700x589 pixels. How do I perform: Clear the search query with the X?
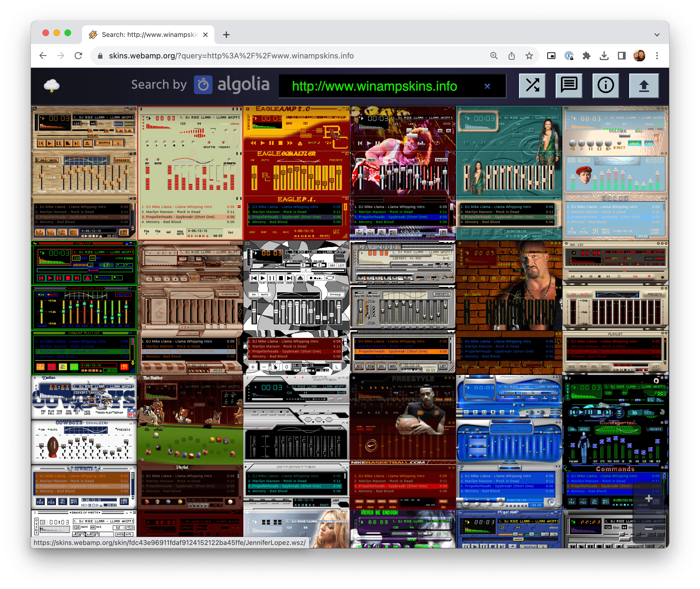pos(487,86)
